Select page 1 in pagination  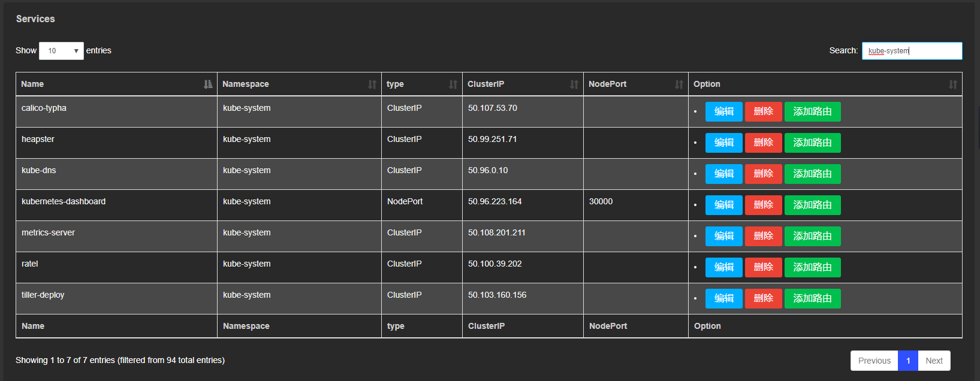point(908,361)
